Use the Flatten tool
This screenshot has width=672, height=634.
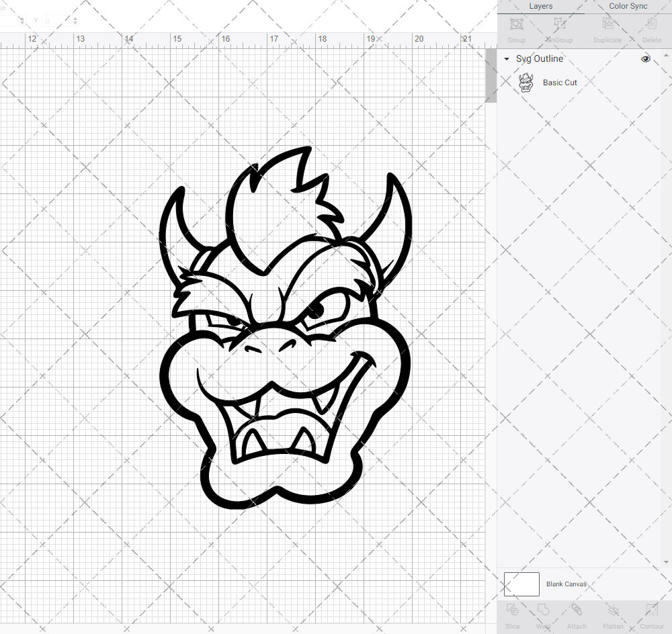pos(613,615)
